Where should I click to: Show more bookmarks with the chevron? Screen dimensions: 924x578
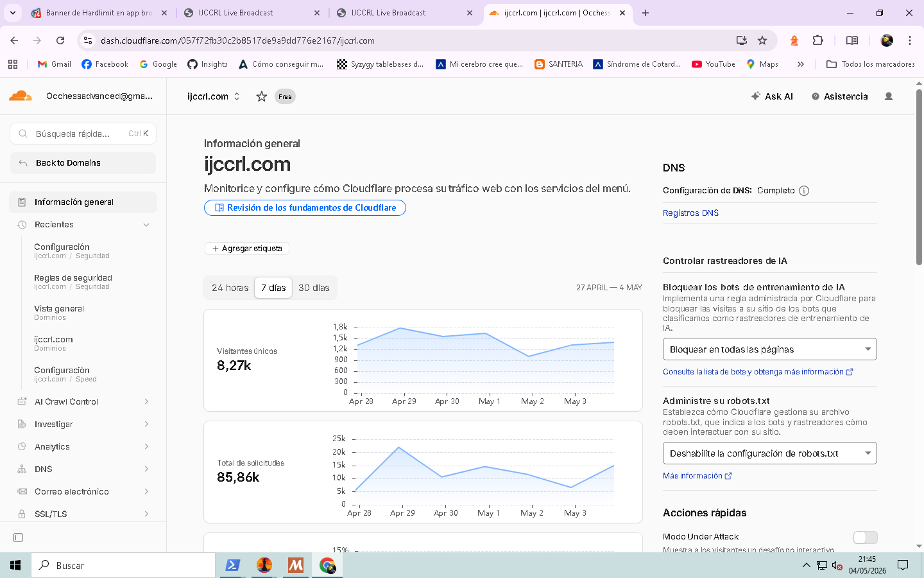800,64
